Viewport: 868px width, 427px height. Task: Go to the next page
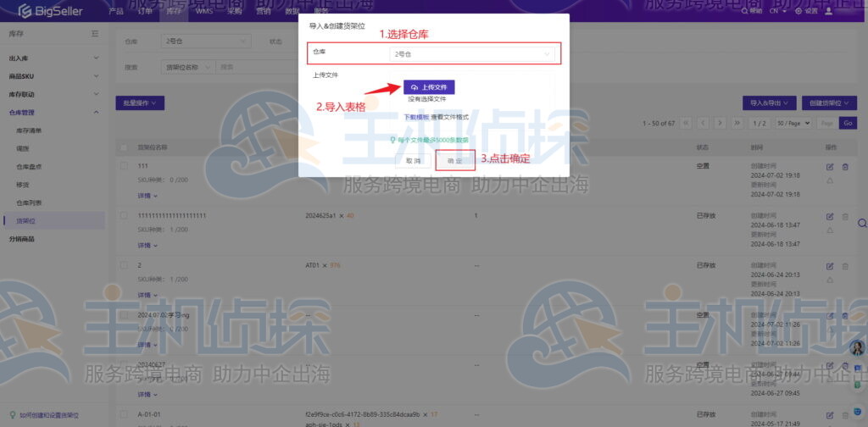[720, 123]
